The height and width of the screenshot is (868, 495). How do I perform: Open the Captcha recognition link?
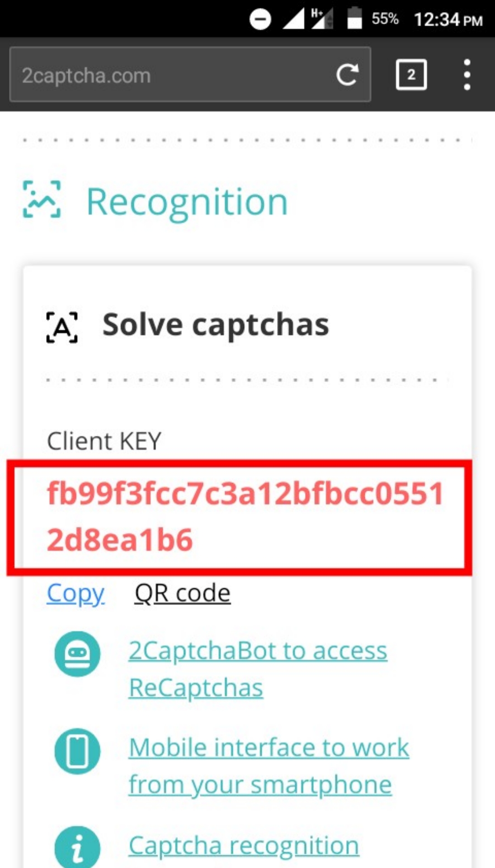point(244,845)
